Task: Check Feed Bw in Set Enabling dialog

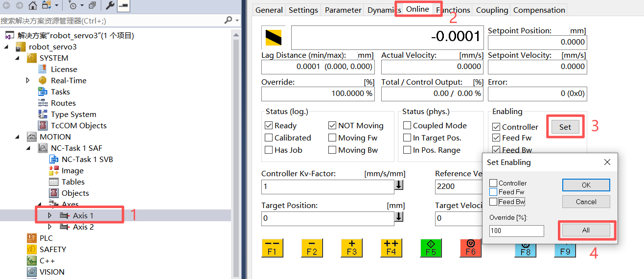Action: (493, 202)
